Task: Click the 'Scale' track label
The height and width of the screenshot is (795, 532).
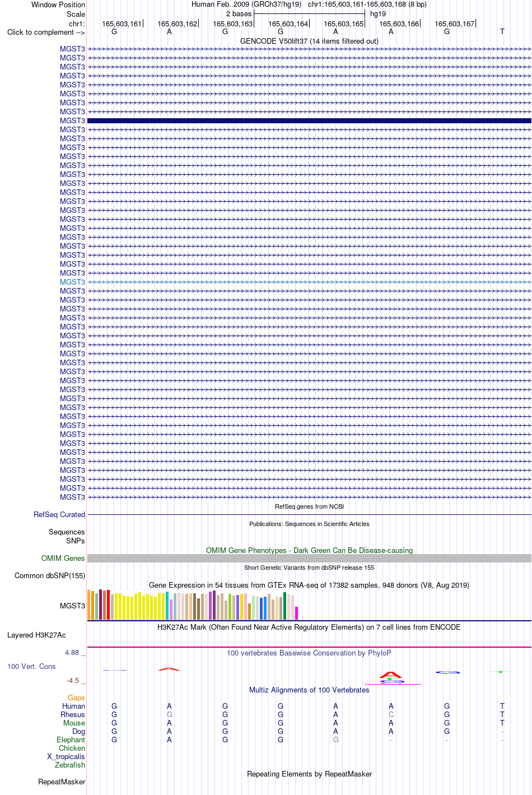Action: (76, 14)
